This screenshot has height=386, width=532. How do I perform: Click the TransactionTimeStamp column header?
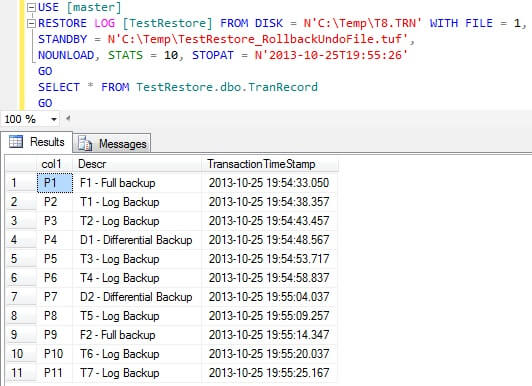(270, 164)
